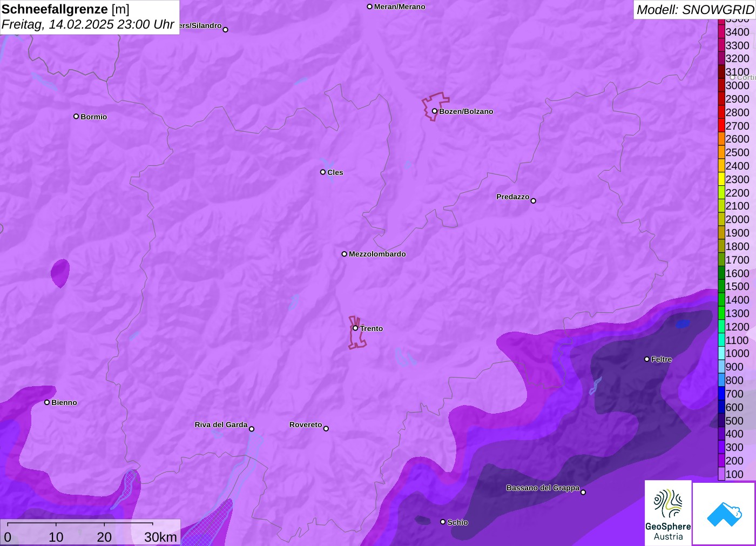
Task: Open the GeoSphere Austria logo
Action: tap(668, 513)
